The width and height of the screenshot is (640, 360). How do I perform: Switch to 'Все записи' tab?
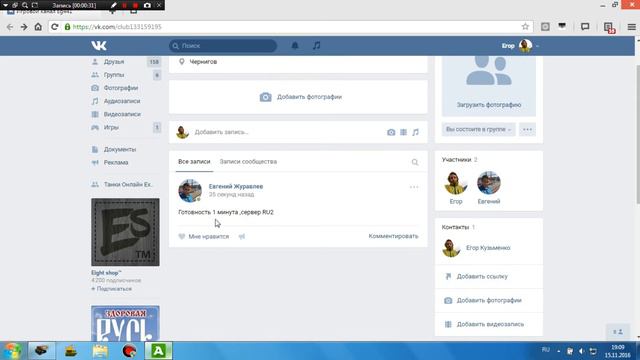[194, 162]
